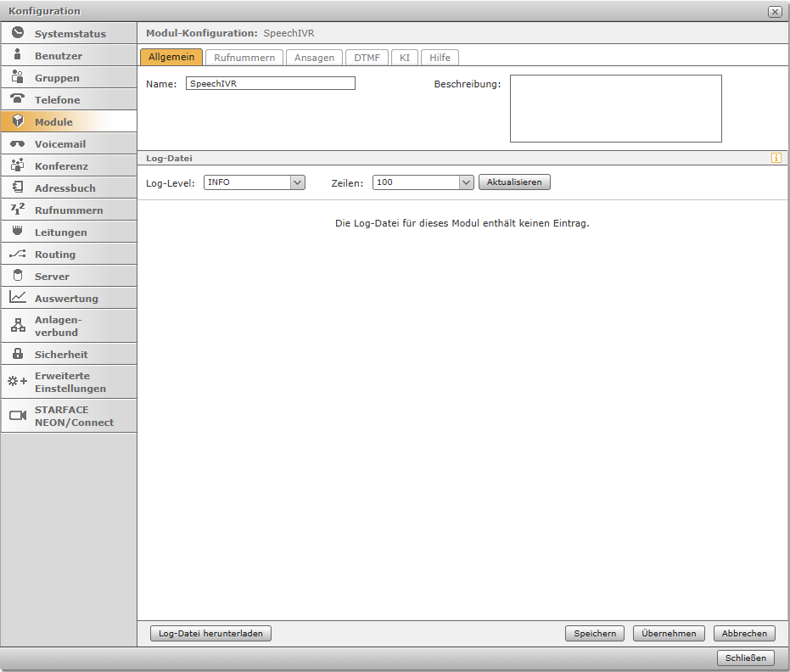Screen dimensions: 790x672
Task: Click the Log-Datei info icon
Action: [776, 158]
